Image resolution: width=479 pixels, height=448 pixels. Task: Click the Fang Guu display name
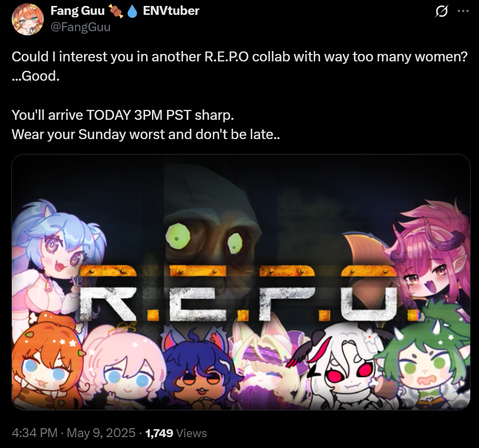click(78, 11)
